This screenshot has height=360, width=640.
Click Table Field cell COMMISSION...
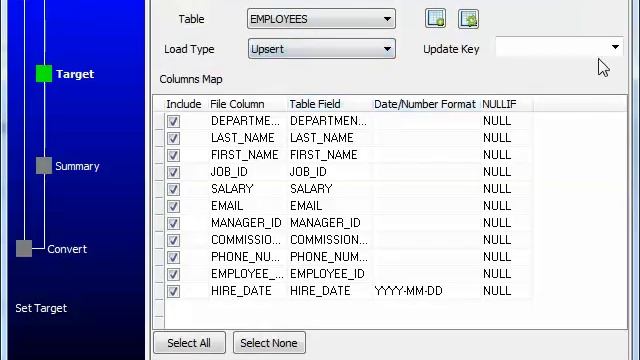[x=329, y=240]
